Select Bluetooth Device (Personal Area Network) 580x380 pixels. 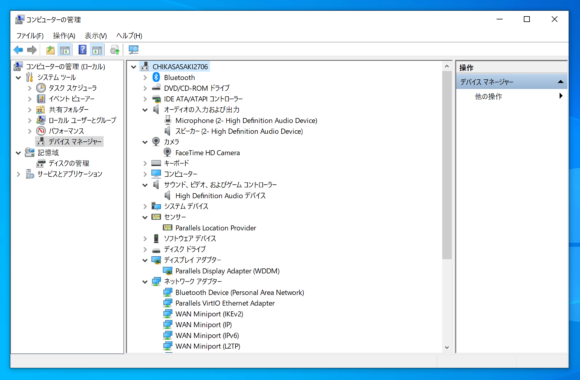(x=239, y=292)
